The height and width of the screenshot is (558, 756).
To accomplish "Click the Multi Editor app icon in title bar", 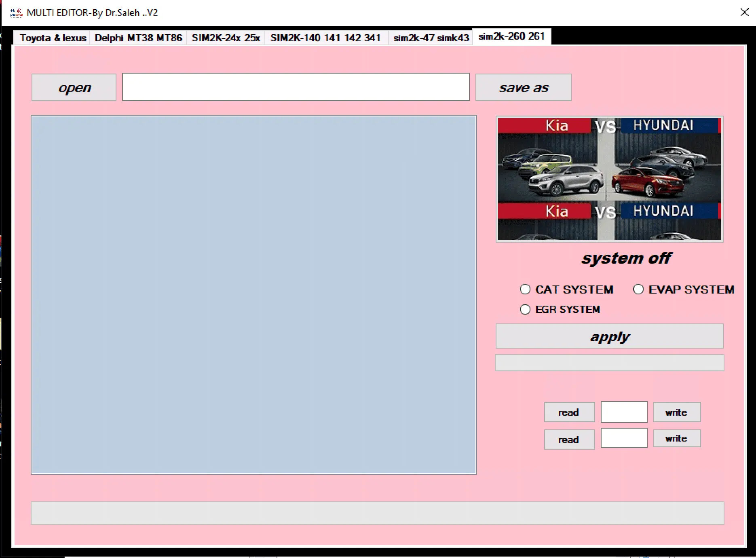I will click(x=16, y=13).
